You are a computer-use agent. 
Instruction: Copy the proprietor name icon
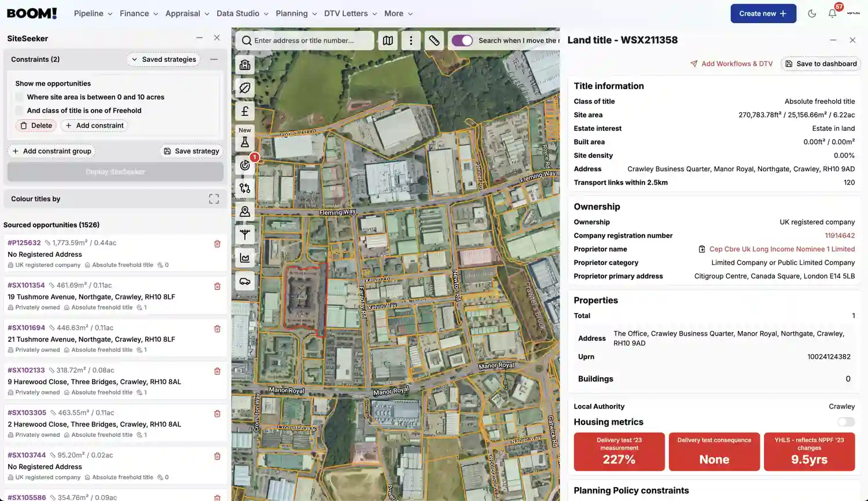(x=702, y=249)
